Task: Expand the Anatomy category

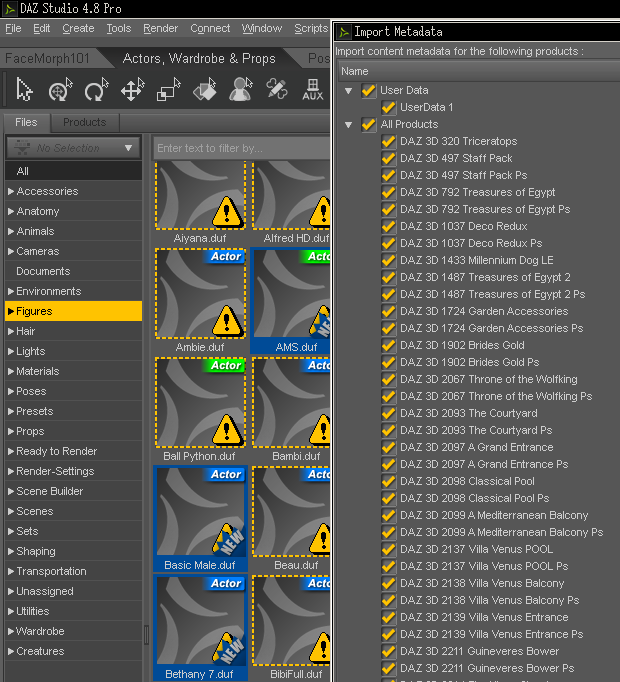Action: [x=11, y=211]
